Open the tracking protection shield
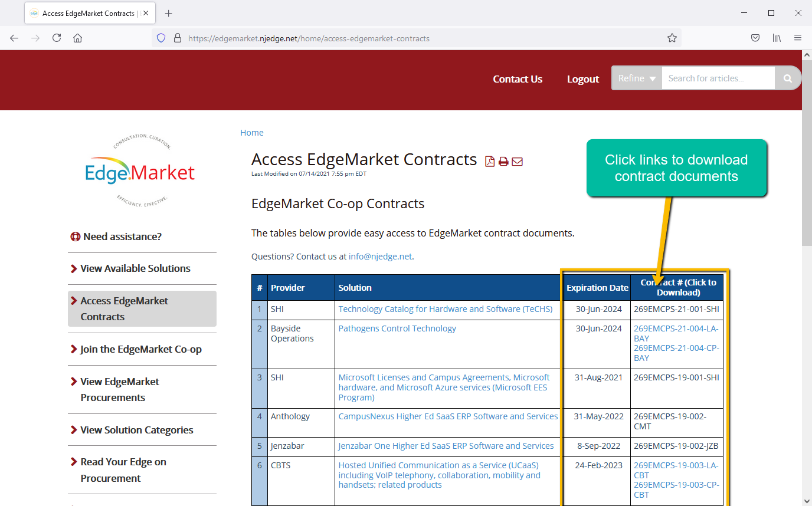Viewport: 812px width, 506px height. pos(161,38)
